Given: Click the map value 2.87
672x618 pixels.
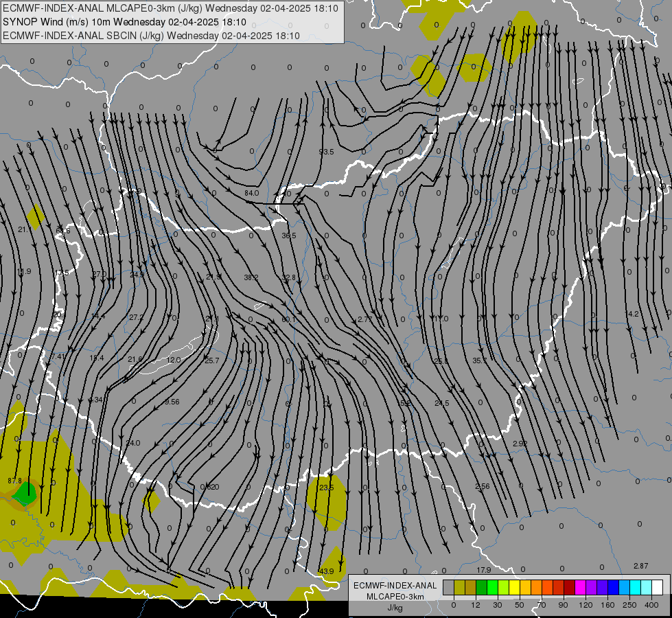Looking at the screenshot, I should 640,566.
